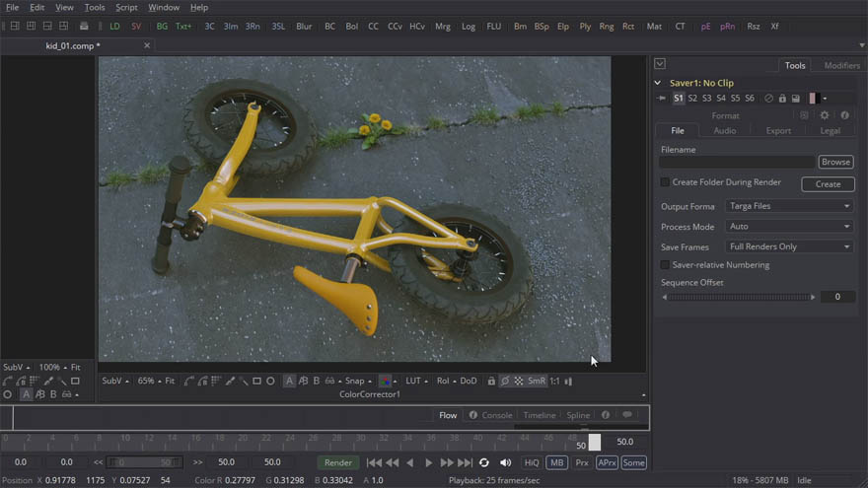Click the Sequence Offset slider
Image resolution: width=868 pixels, height=488 pixels.
click(740, 297)
